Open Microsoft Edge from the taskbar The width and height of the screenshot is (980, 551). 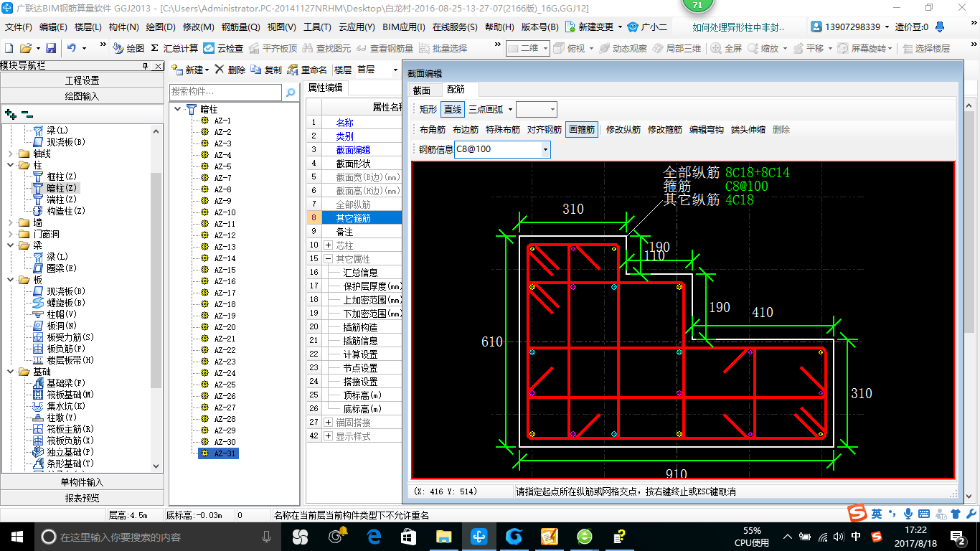click(374, 536)
